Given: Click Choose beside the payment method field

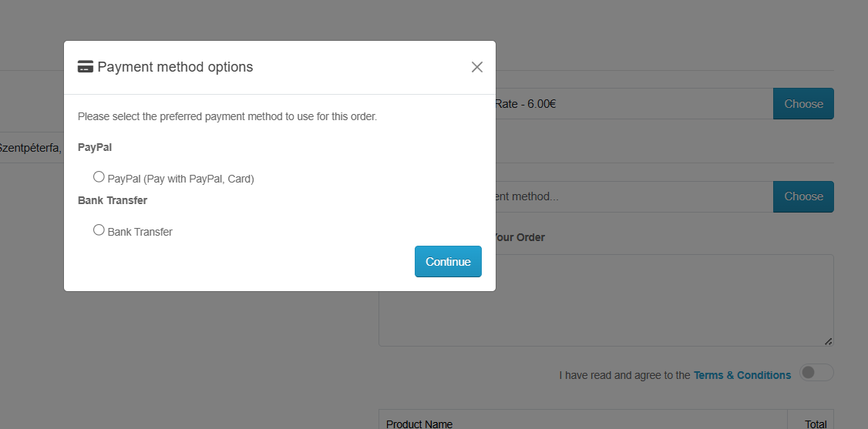Looking at the screenshot, I should tap(803, 196).
